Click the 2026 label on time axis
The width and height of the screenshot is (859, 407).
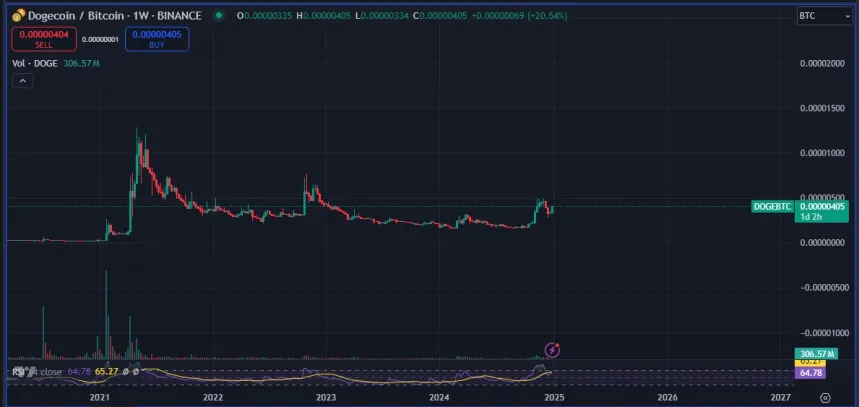(667, 397)
